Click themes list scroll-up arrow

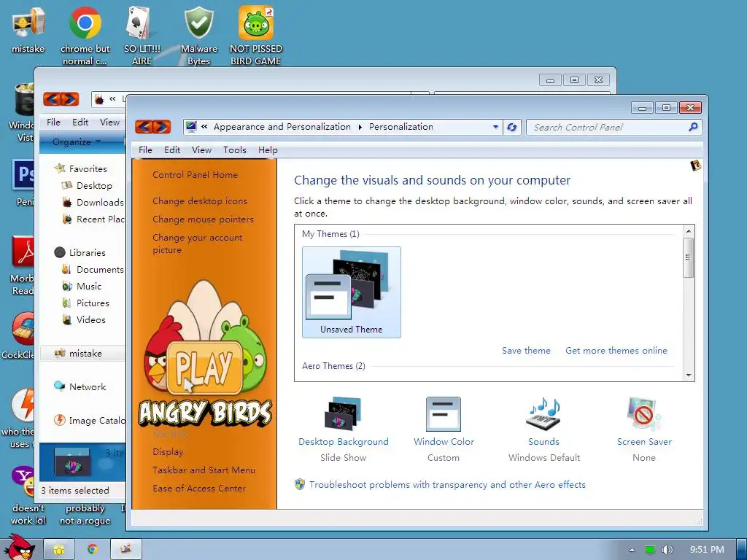coord(689,231)
